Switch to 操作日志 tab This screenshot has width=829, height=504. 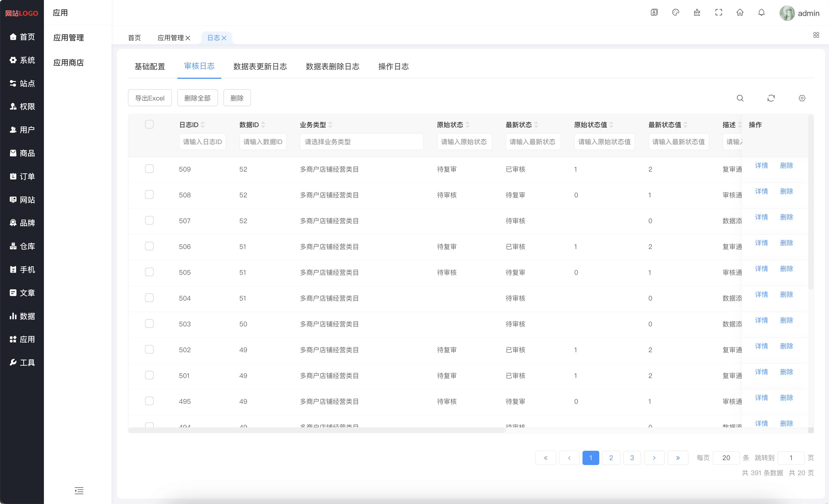pos(393,67)
